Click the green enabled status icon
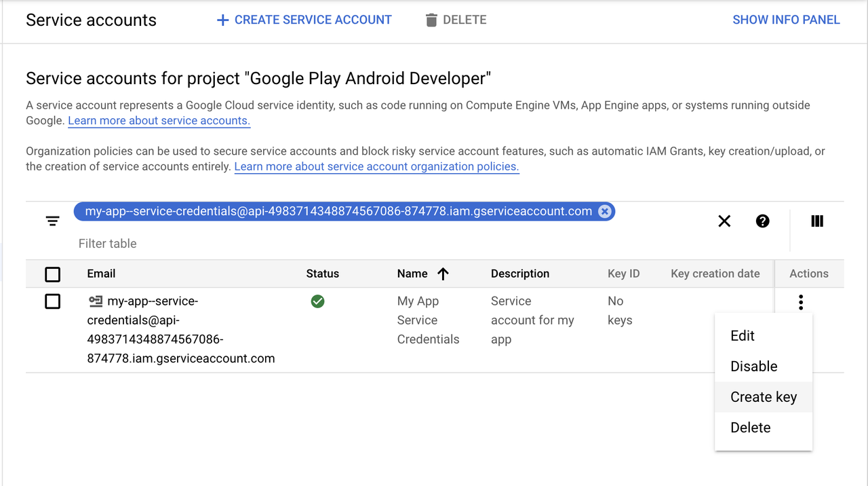The height and width of the screenshot is (486, 868). point(317,301)
